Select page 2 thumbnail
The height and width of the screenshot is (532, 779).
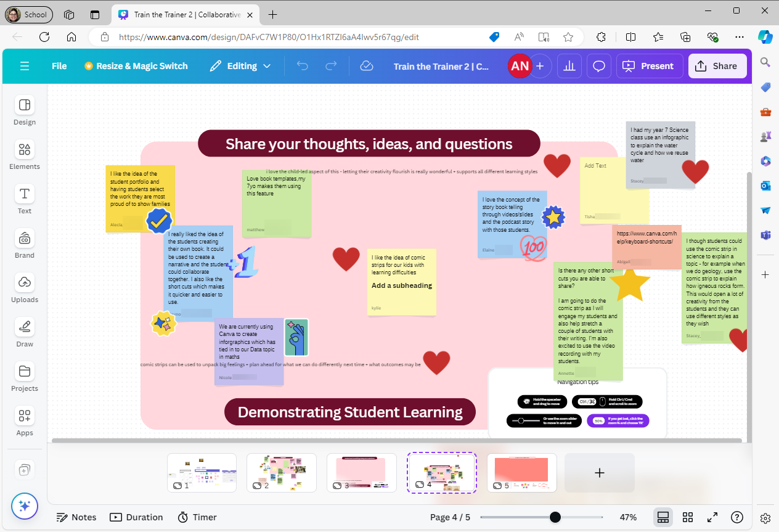tap(282, 473)
